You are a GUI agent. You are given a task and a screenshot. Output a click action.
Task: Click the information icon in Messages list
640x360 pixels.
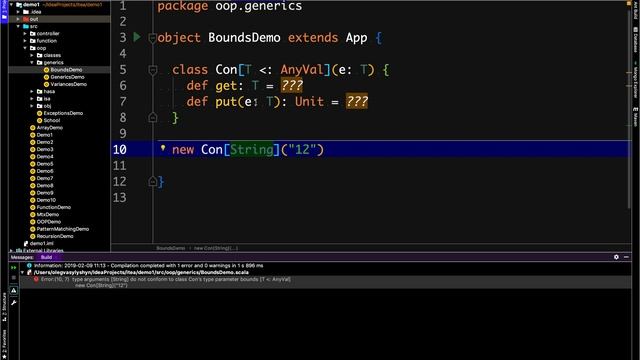[29, 265]
